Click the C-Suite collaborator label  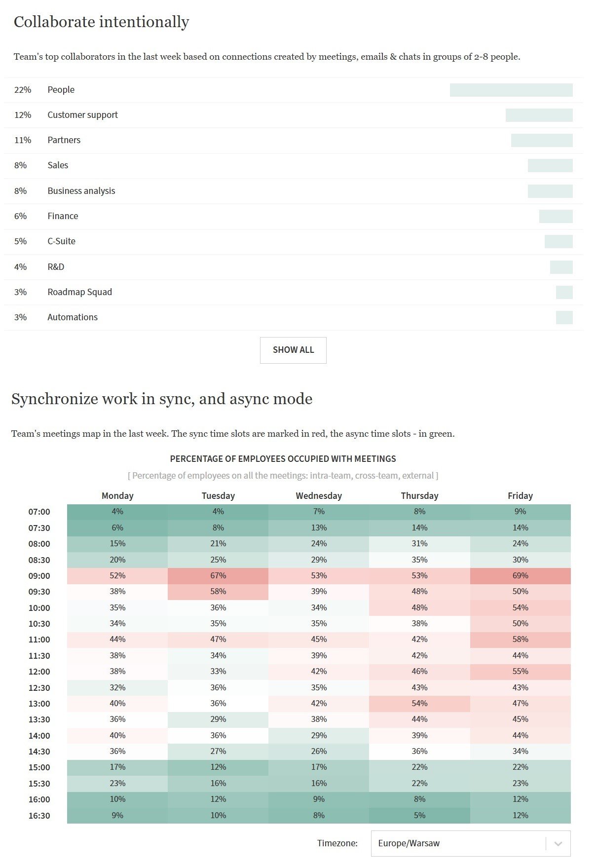coord(61,241)
